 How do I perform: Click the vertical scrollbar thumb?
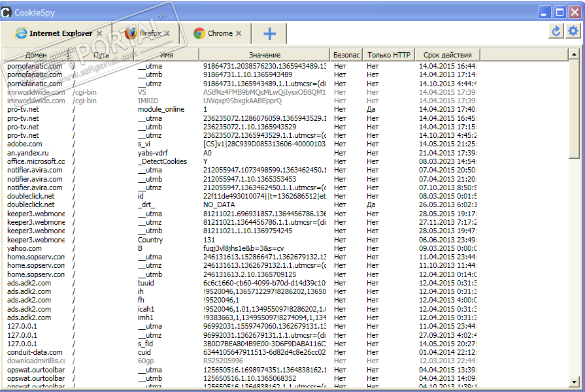[x=574, y=109]
